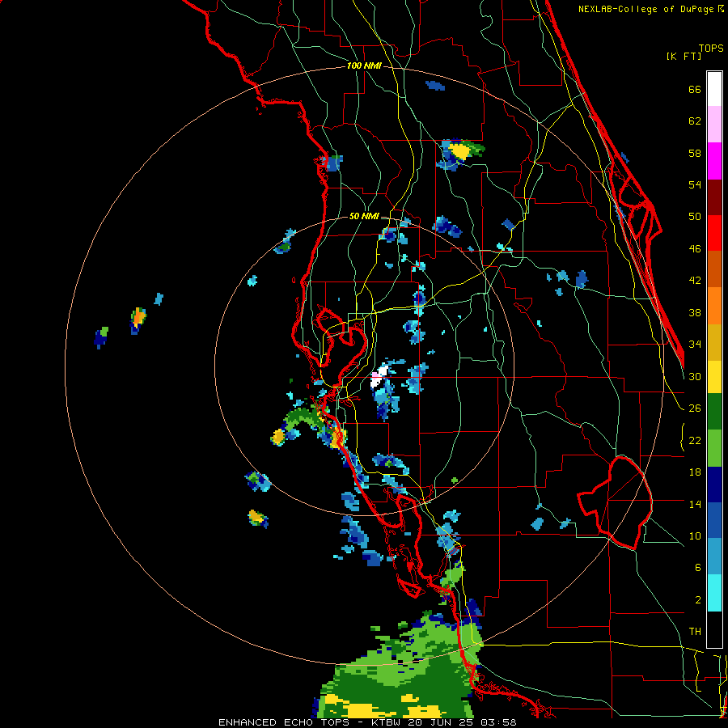Click the yellow-topped cell below the 100 NMI label
Viewport: 728px width, 728px height.
[x=459, y=151]
